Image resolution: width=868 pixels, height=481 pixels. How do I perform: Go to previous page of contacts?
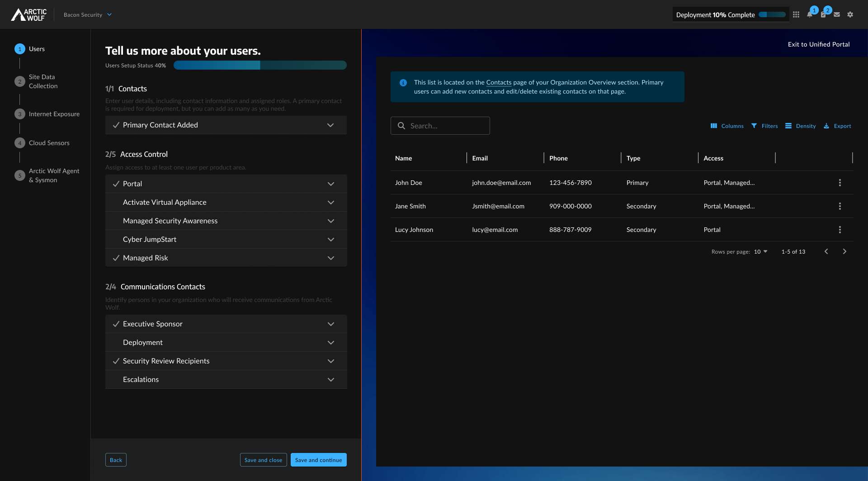point(826,251)
